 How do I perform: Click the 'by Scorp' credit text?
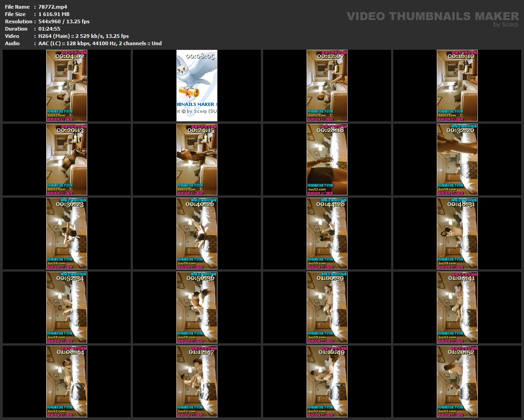click(506, 25)
